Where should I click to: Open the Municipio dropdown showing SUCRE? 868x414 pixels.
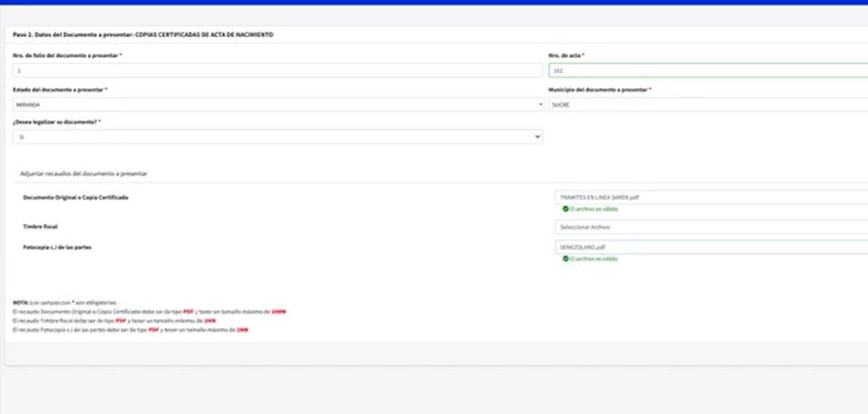tap(707, 105)
